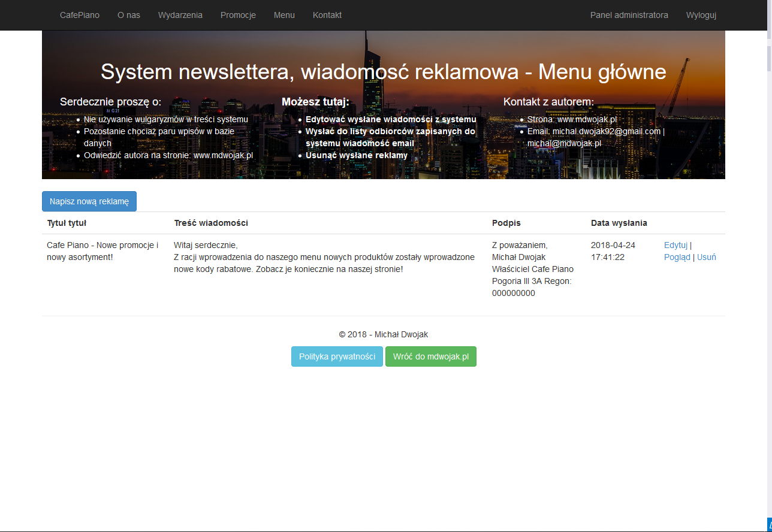Log out via Wyloguj

click(x=701, y=15)
